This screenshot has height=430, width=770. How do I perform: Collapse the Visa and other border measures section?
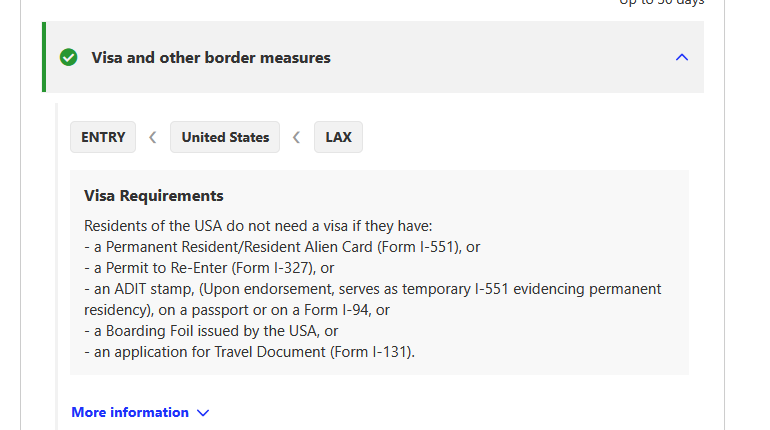point(682,57)
